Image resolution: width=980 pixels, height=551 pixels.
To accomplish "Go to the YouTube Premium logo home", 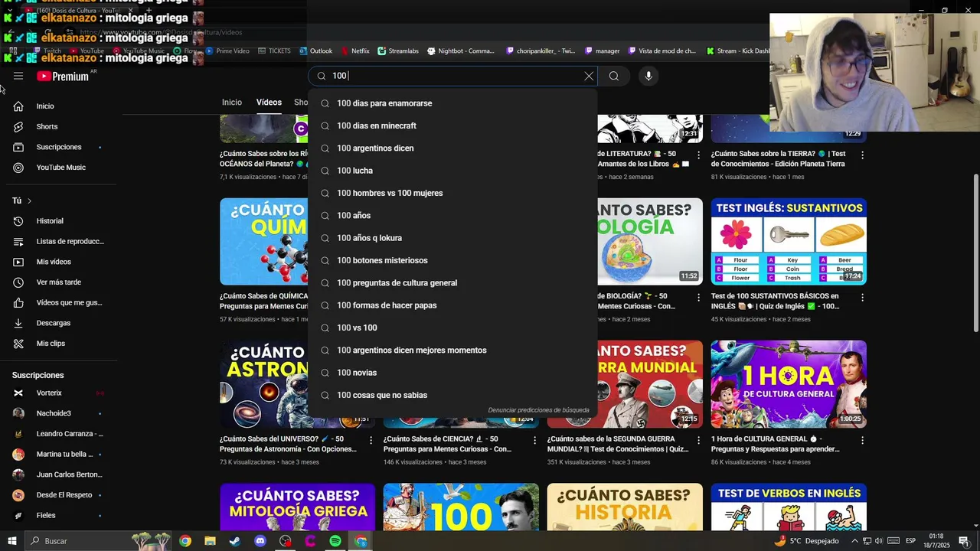I will (63, 76).
